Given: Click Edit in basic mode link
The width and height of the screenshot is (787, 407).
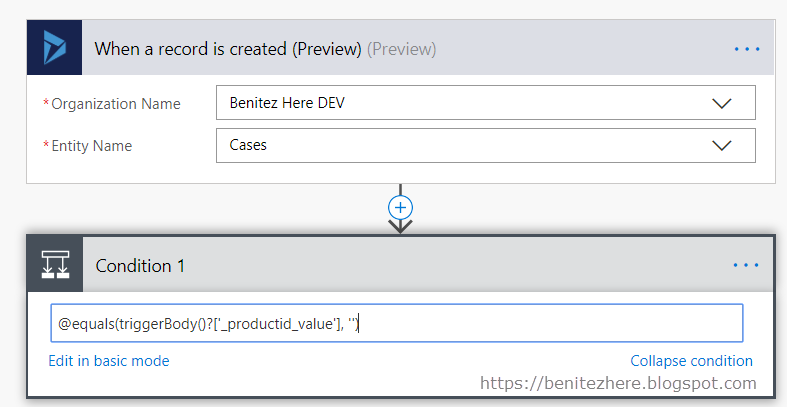Looking at the screenshot, I should pyautogui.click(x=109, y=361).
